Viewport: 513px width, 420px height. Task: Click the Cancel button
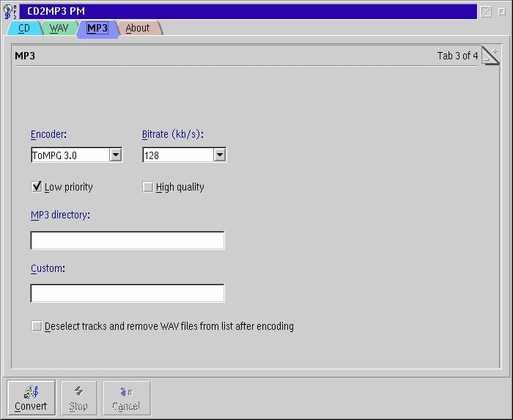tap(126, 398)
